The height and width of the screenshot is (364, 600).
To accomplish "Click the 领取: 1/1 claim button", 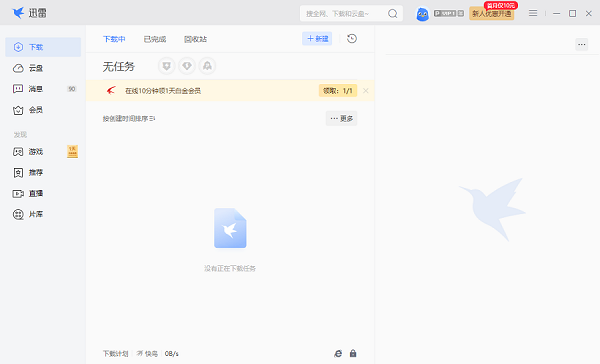I will pos(338,91).
